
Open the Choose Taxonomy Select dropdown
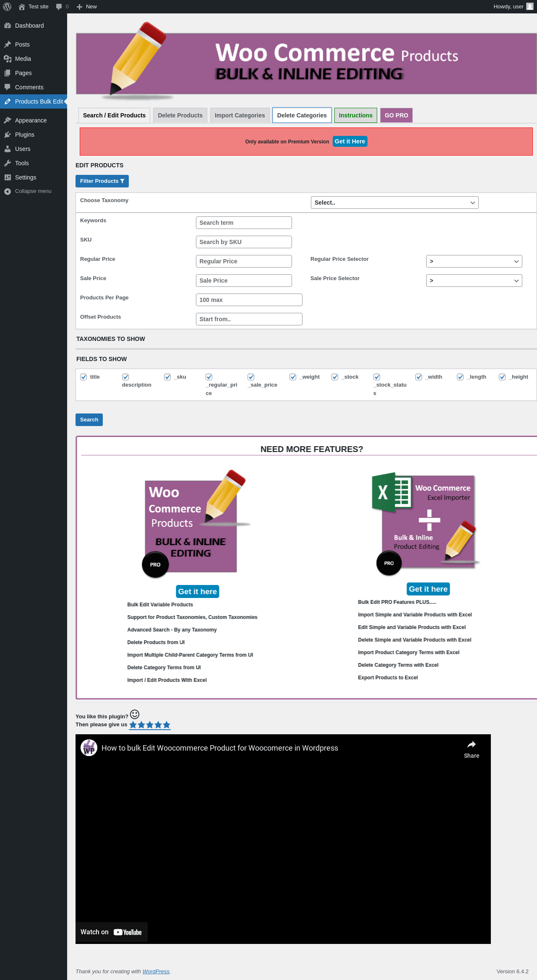[x=395, y=203]
